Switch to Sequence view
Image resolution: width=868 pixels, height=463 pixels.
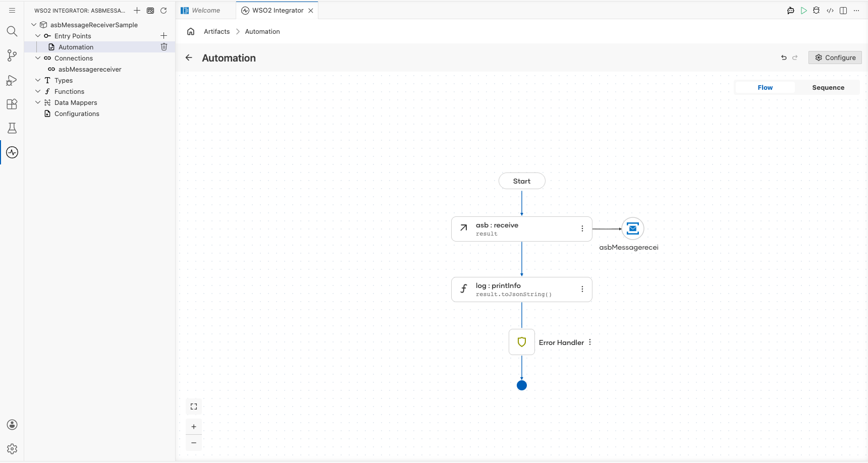click(828, 87)
